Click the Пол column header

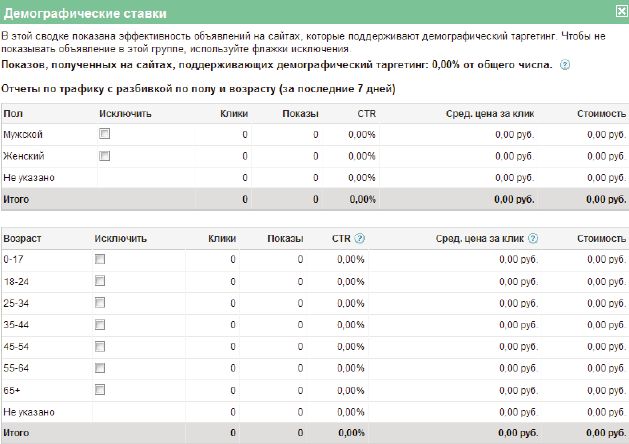(12, 113)
